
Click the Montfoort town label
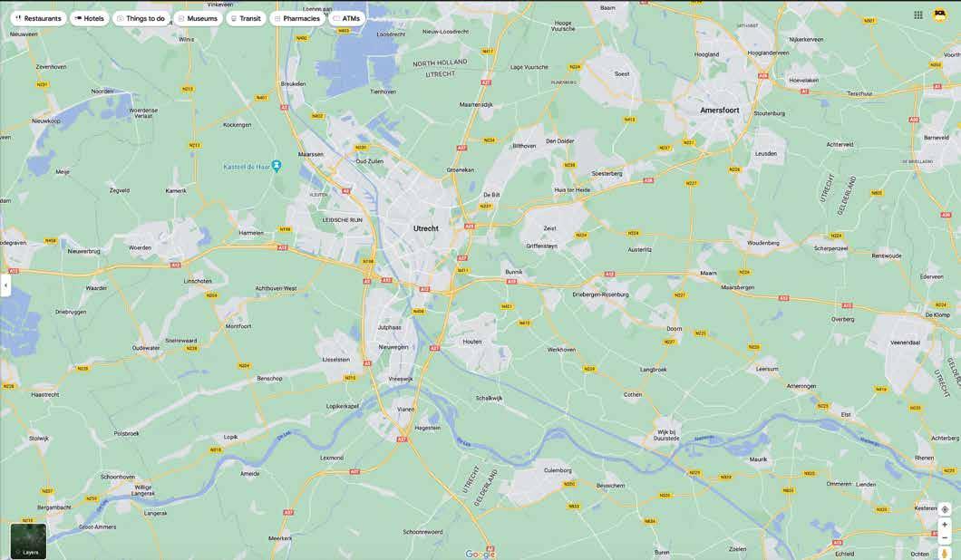[238, 326]
